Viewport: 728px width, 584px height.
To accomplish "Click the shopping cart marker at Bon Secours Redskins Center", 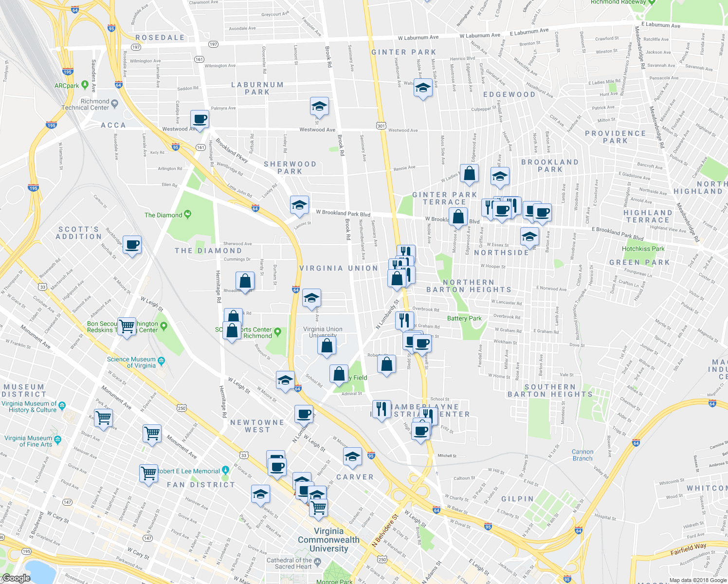I will (127, 327).
